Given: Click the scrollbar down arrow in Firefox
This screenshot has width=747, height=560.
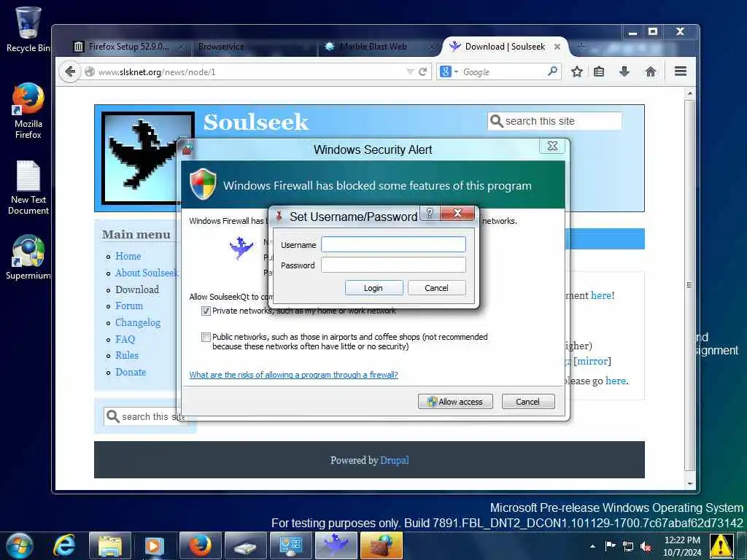Looking at the screenshot, I should pos(690,484).
